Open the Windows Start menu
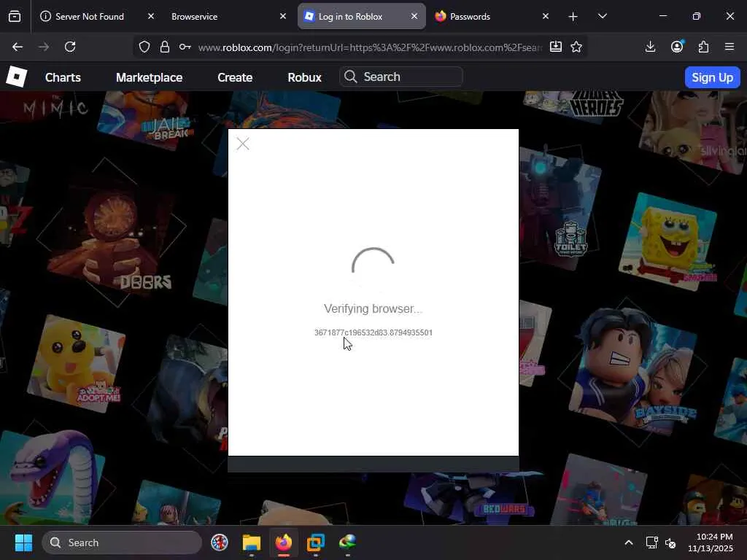Screen dimensions: 747x560 23,542
